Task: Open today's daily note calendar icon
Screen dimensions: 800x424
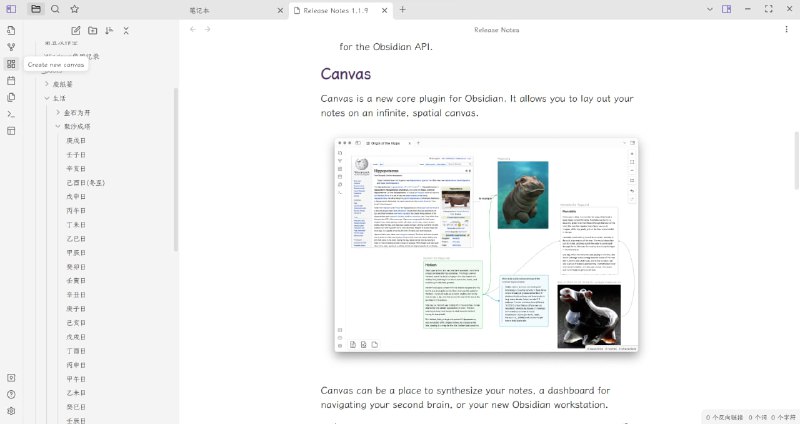Action: coord(11,81)
